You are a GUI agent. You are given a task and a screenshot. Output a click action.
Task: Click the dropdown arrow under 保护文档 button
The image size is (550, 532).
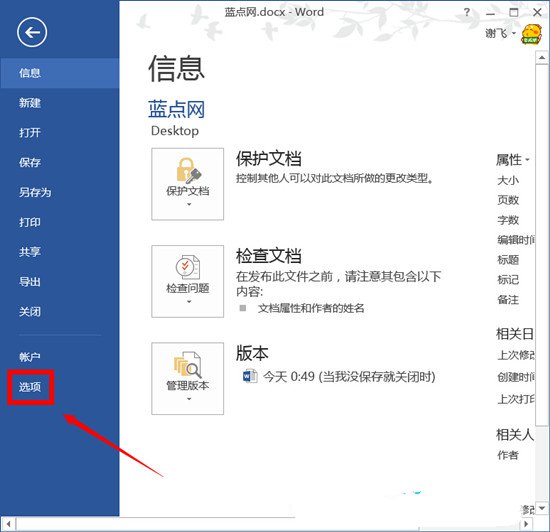[189, 204]
